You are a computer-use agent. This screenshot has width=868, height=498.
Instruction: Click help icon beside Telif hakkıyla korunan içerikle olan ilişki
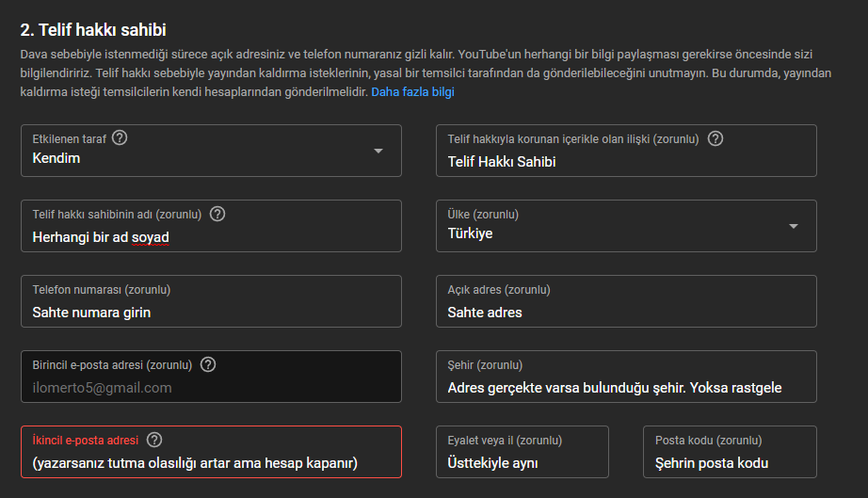tap(715, 138)
